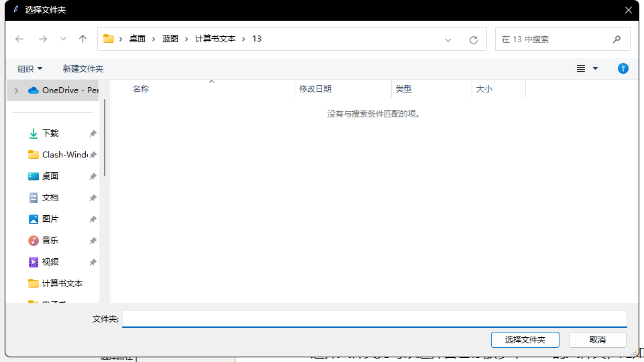Open help with the question mark icon
The image size is (644, 362).
(623, 68)
